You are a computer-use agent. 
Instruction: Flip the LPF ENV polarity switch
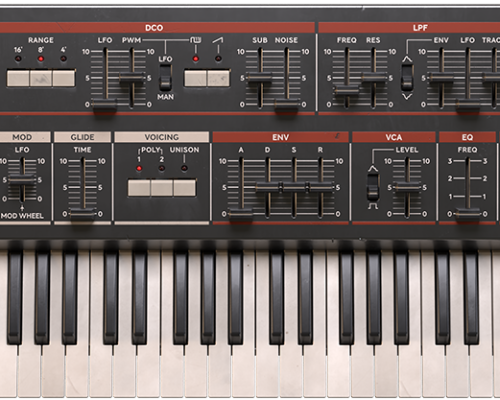[407, 78]
